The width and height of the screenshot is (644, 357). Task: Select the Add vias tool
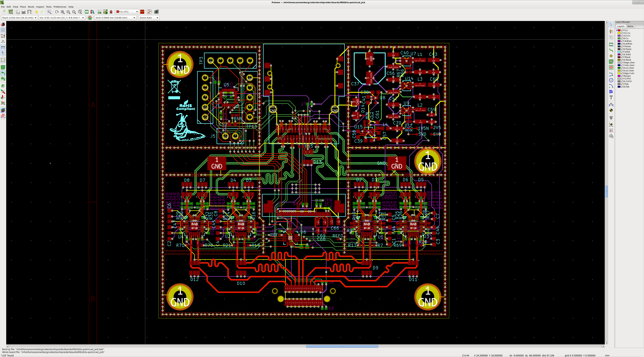click(x=611, y=56)
